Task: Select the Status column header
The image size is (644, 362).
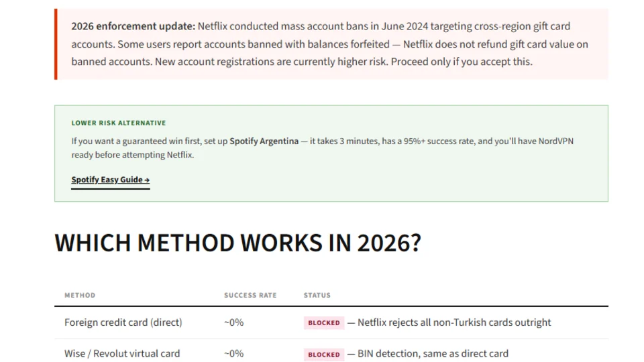Action: (x=317, y=295)
